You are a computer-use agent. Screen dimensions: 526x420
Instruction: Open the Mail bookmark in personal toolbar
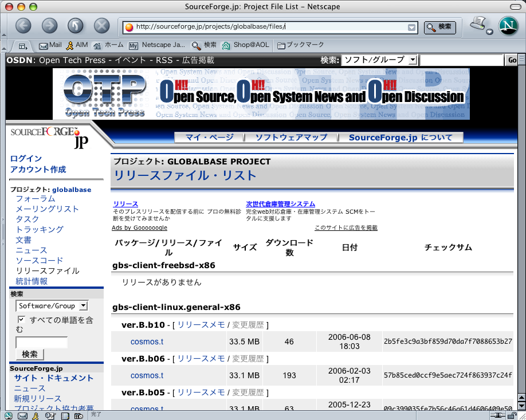coord(50,45)
